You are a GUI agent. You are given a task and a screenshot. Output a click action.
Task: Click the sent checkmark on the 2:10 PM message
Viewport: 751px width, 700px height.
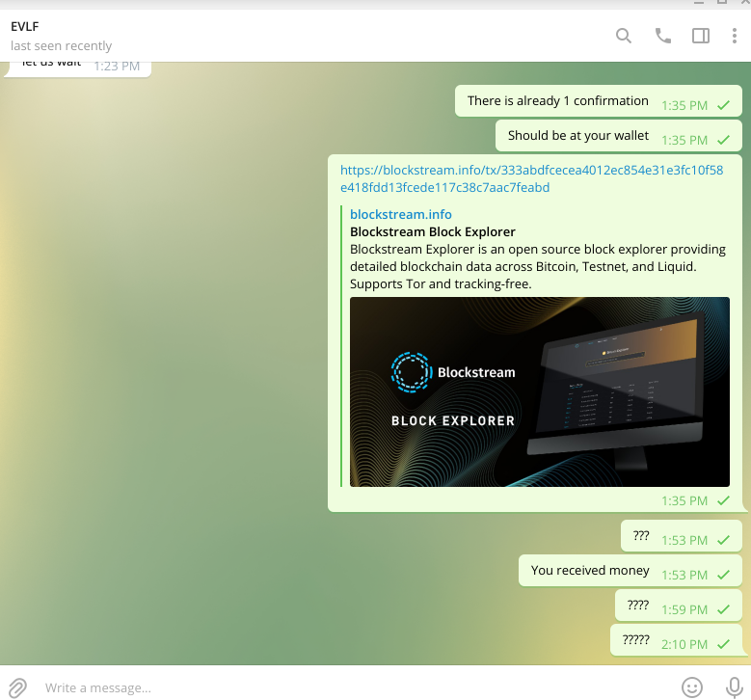pyautogui.click(x=723, y=644)
